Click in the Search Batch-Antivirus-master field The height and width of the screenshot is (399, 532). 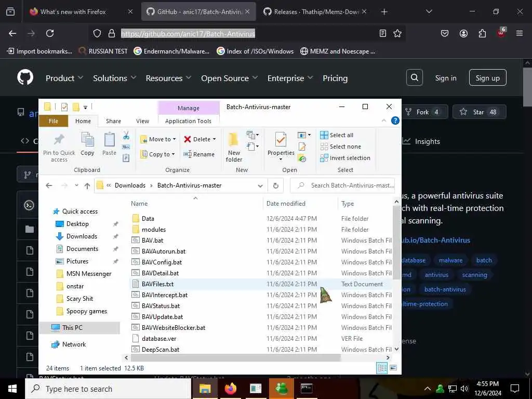343,185
